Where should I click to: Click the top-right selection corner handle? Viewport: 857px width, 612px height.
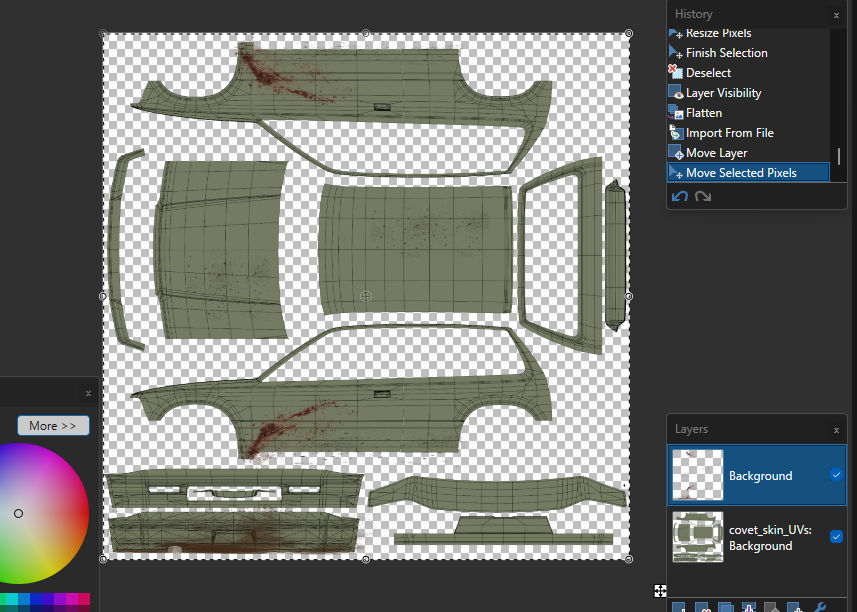pos(629,33)
